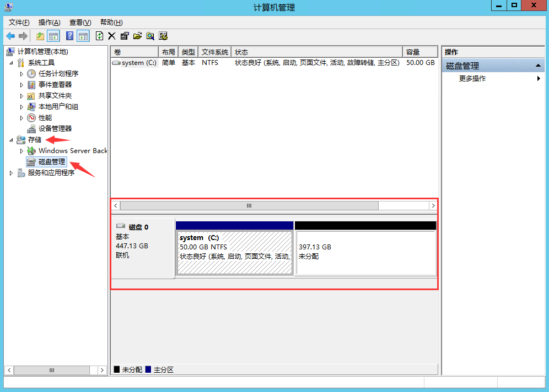Click the back navigation arrow

pyautogui.click(x=10, y=36)
